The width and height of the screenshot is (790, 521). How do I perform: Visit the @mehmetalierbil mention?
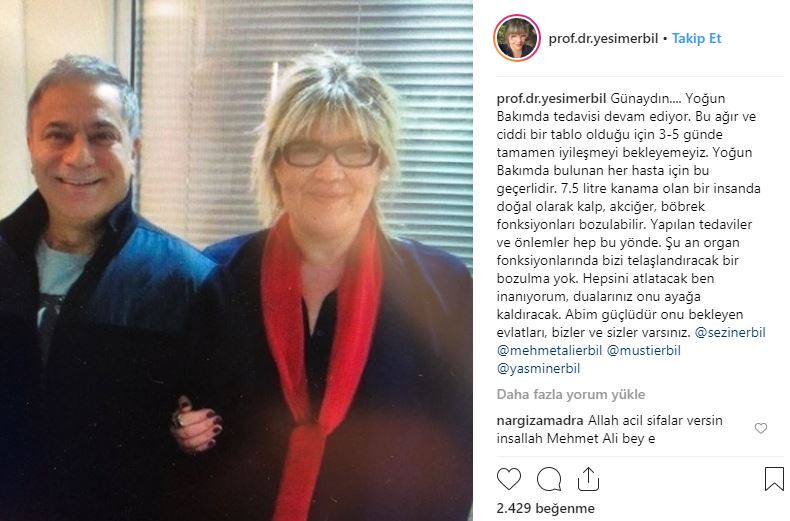coord(549,350)
